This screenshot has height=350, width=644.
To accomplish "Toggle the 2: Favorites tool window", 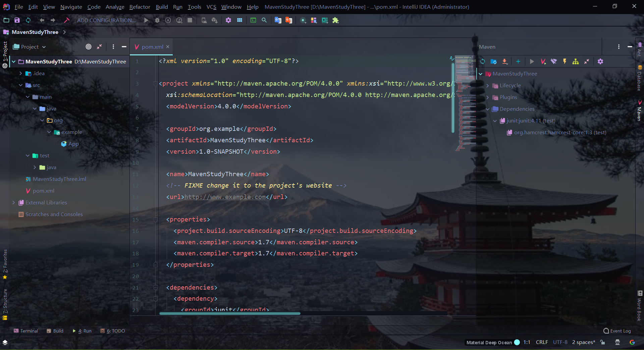I will click(5, 264).
